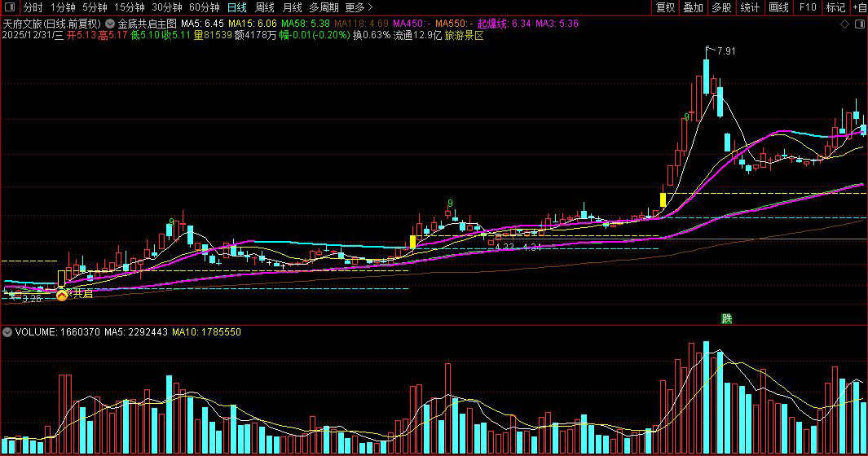
Task: Click the 复权 button
Action: [x=665, y=7]
